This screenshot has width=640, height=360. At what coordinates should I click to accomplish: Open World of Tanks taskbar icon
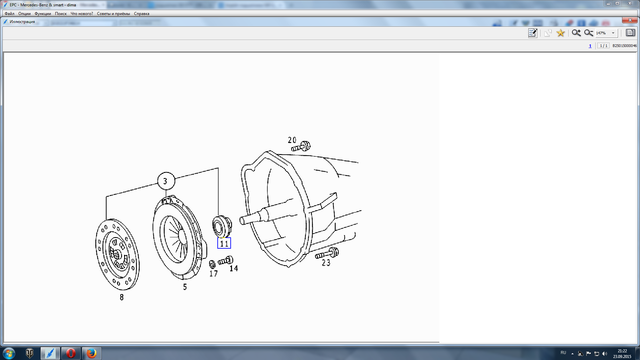(x=29, y=353)
